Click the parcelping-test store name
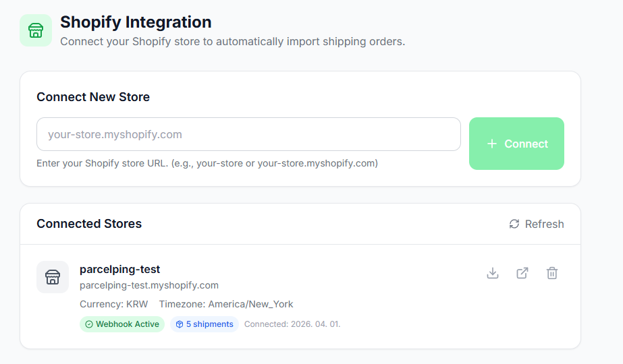623x364 pixels. tap(119, 269)
